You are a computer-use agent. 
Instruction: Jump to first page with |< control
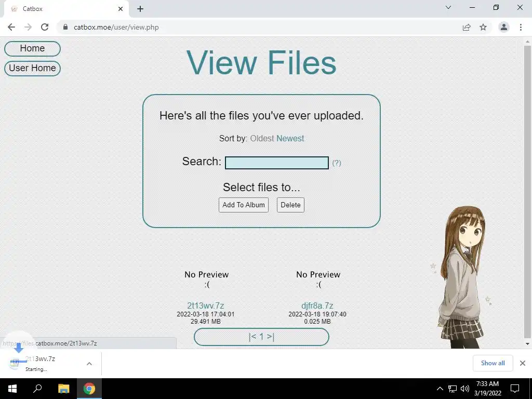(x=252, y=337)
